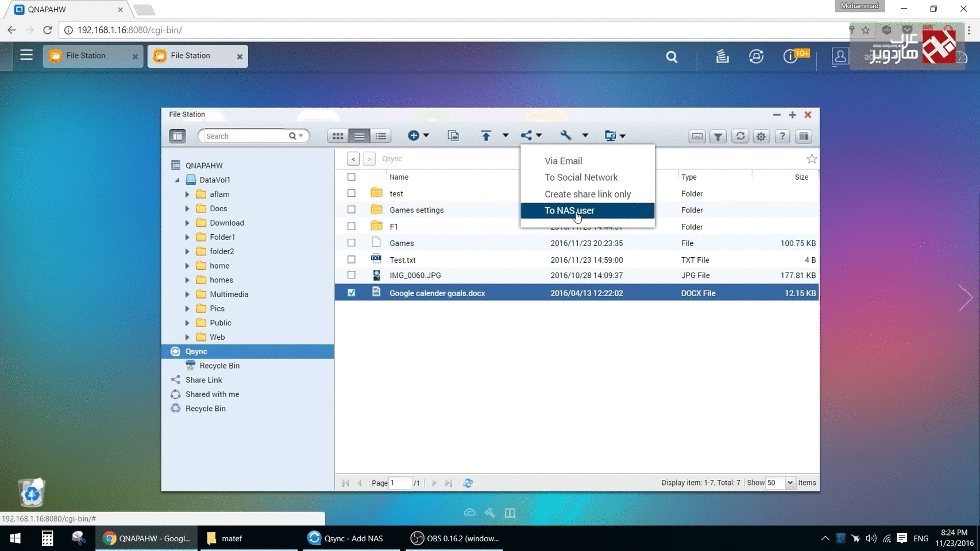
Task: Refresh the file list via toolbar
Action: pyautogui.click(x=740, y=136)
